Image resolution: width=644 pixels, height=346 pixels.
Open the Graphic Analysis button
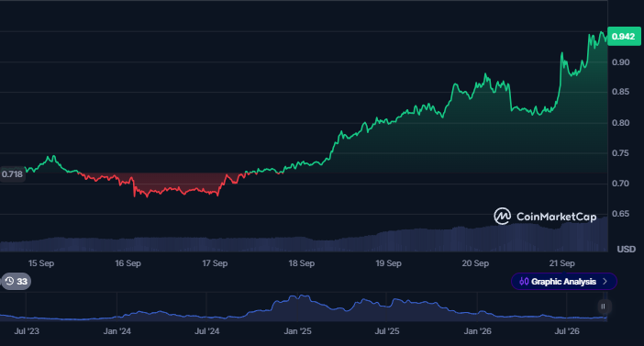click(563, 282)
